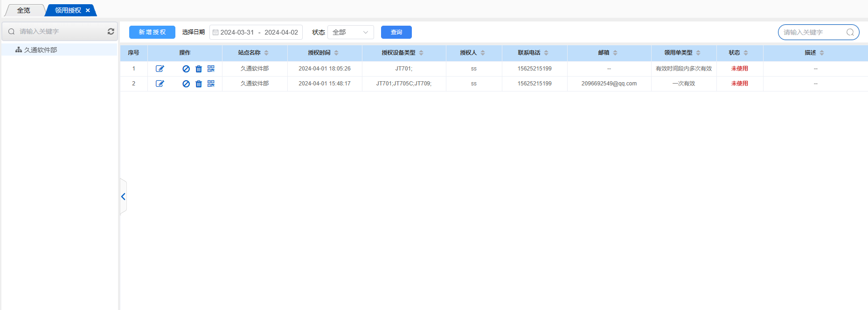Click the search icon in top-right keyword box
868x310 pixels.
pos(850,32)
